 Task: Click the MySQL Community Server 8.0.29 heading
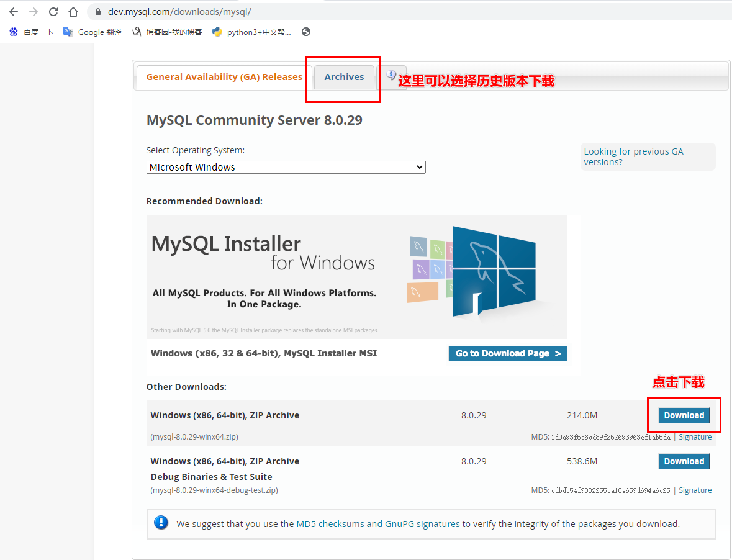click(255, 120)
